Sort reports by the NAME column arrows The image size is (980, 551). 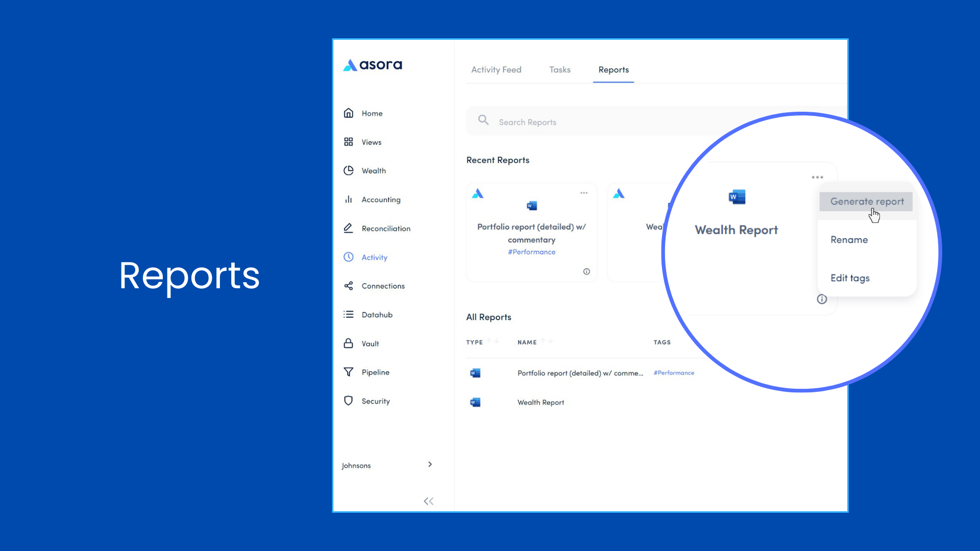pyautogui.click(x=547, y=340)
